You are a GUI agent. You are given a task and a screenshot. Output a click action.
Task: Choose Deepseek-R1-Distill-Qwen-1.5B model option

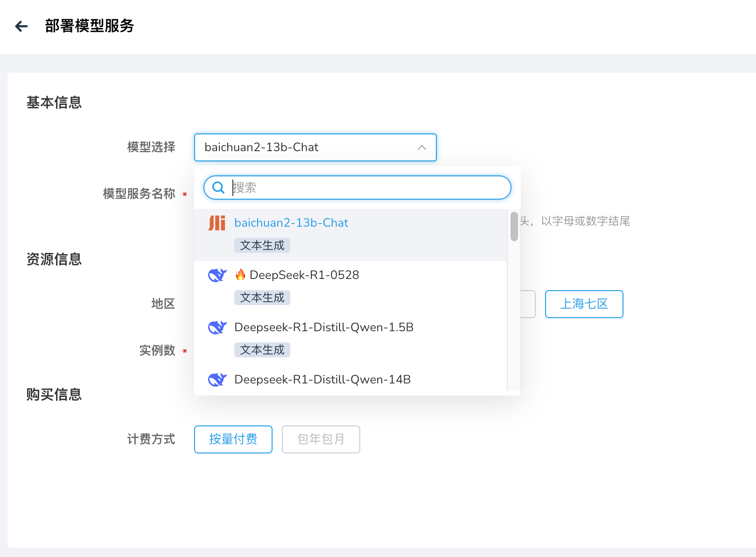click(350, 340)
